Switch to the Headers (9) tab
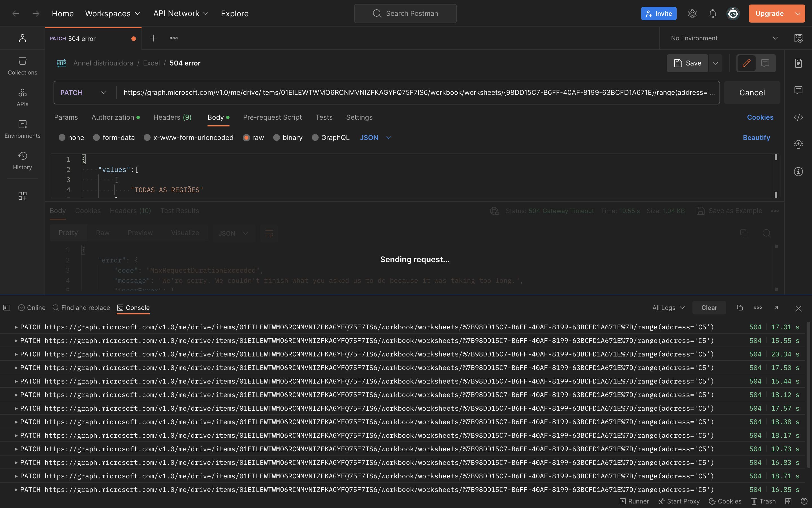 click(173, 117)
